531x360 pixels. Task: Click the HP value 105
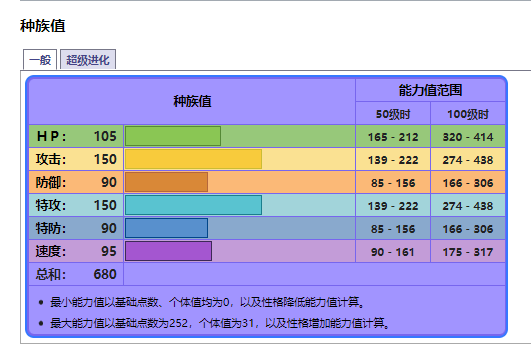[x=105, y=136]
